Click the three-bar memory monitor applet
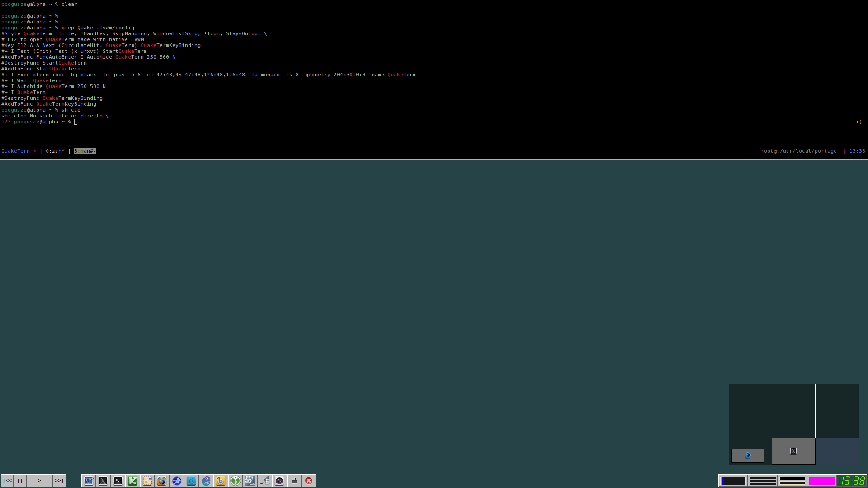Viewport: 868px width, 488px height. (x=763, y=481)
